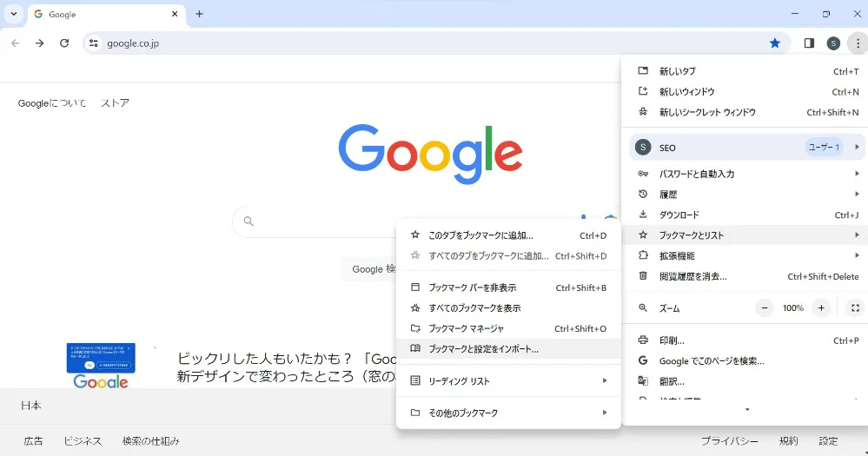Open ブックマーク マネージャ
The height and width of the screenshot is (456, 868).
[x=509, y=328]
